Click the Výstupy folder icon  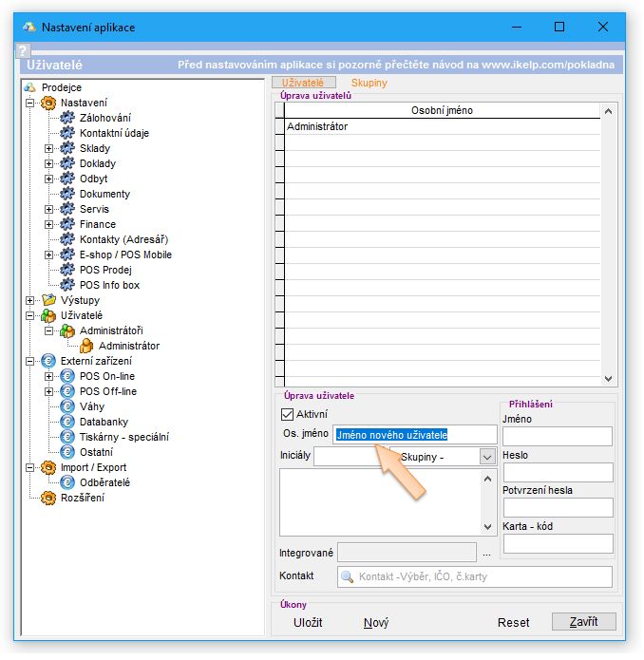coord(47,300)
